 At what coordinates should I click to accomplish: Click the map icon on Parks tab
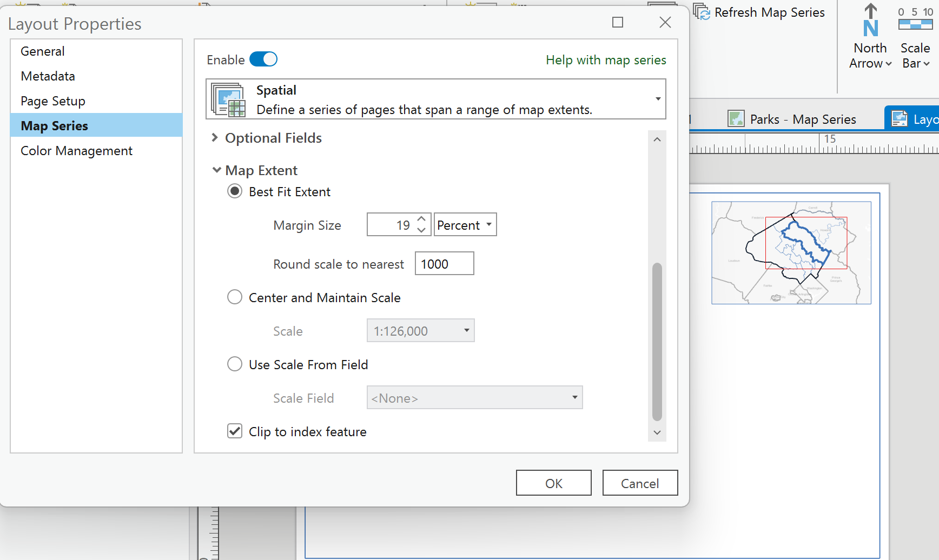click(x=736, y=118)
